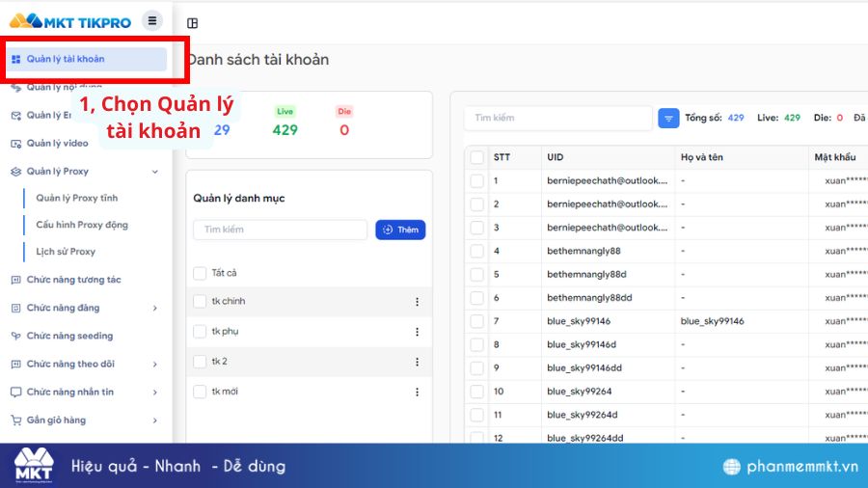Viewport: 868px width, 488px height.
Task: Click the Quản lý video icon
Action: [16, 144]
